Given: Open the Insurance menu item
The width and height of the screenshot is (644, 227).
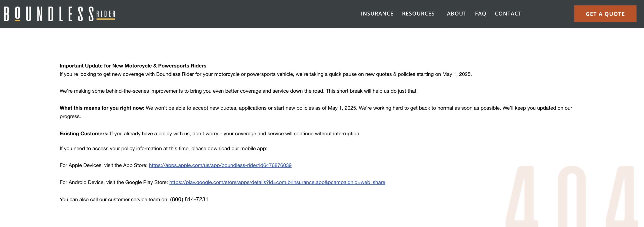Looking at the screenshot, I should click(x=377, y=14).
